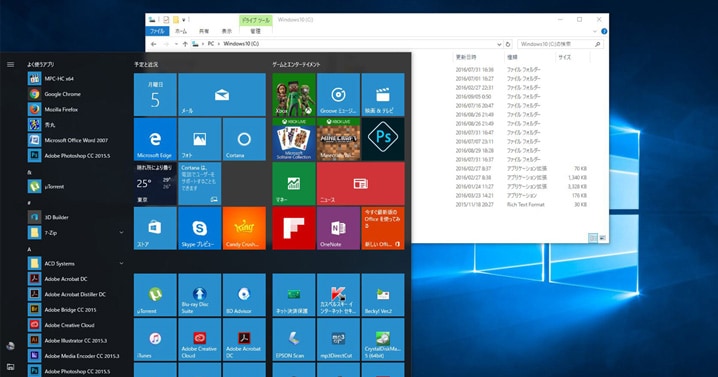Open Microsoft Solitaire Collection tile
The image size is (718, 377).
294,139
